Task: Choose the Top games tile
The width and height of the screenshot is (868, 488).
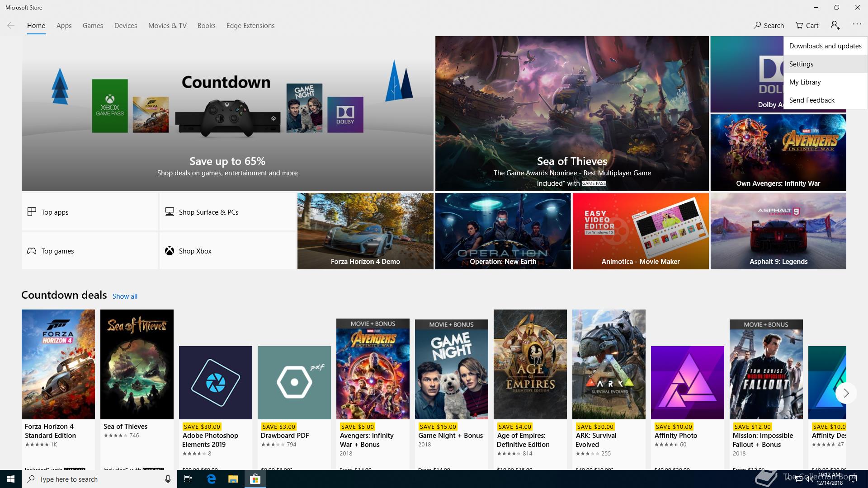Action: click(x=90, y=251)
